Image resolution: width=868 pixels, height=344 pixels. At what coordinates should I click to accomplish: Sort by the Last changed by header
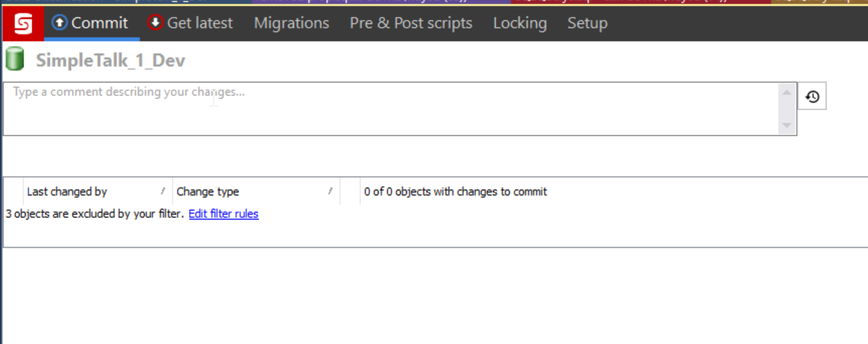[x=67, y=191]
